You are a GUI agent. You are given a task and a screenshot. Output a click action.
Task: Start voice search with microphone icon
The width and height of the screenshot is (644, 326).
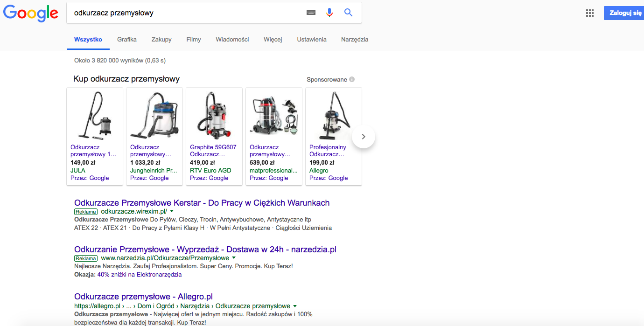coord(329,13)
